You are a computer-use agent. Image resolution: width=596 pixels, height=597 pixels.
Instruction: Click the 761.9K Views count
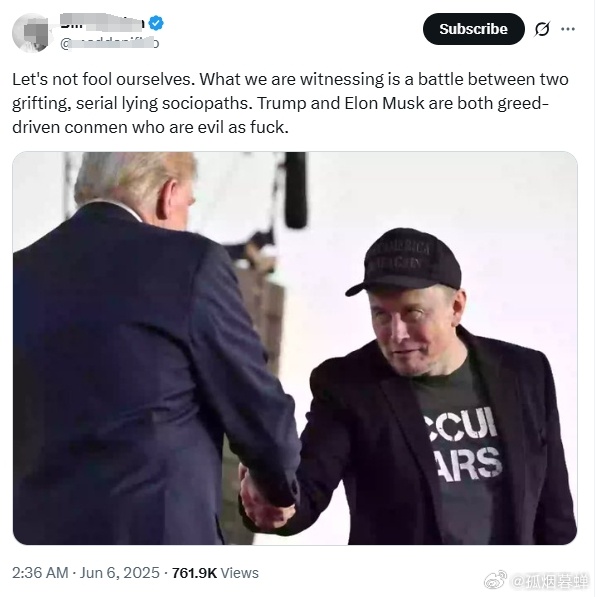click(215, 573)
